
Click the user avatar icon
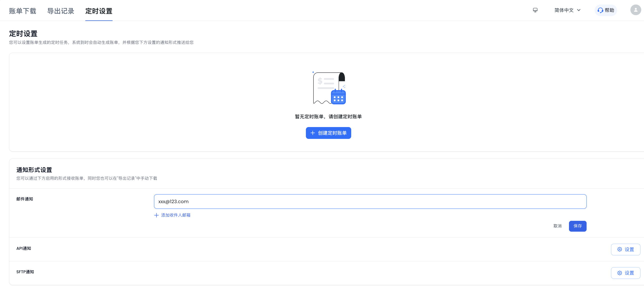(635, 10)
